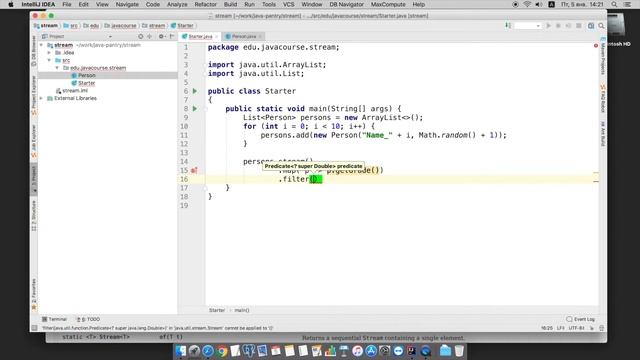Click collapse all icon in Project panel

coord(150,36)
